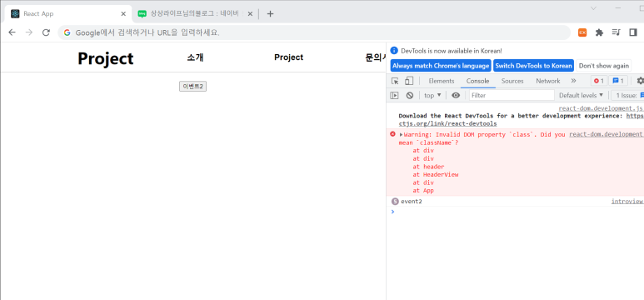Toggle the device toolbar icon

click(x=409, y=81)
